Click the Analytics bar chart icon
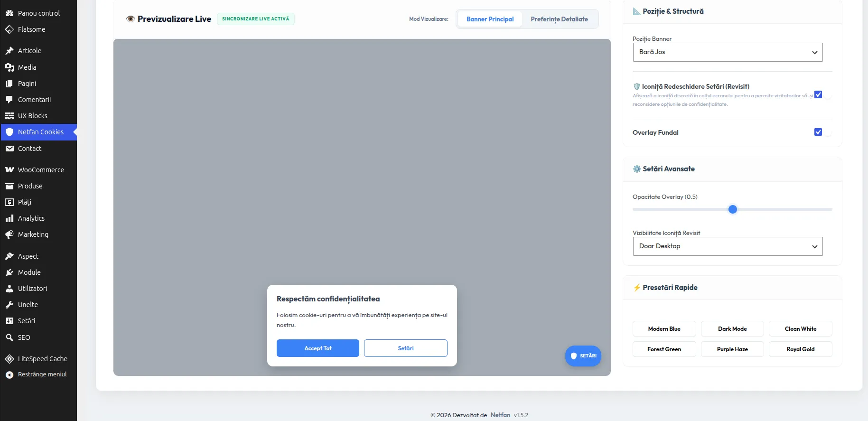The height and width of the screenshot is (421, 868). click(x=9, y=218)
